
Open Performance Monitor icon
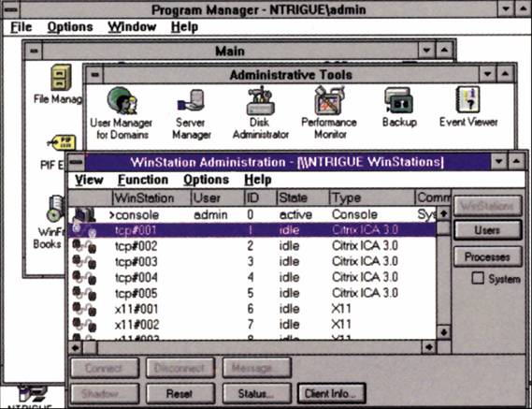(329, 100)
